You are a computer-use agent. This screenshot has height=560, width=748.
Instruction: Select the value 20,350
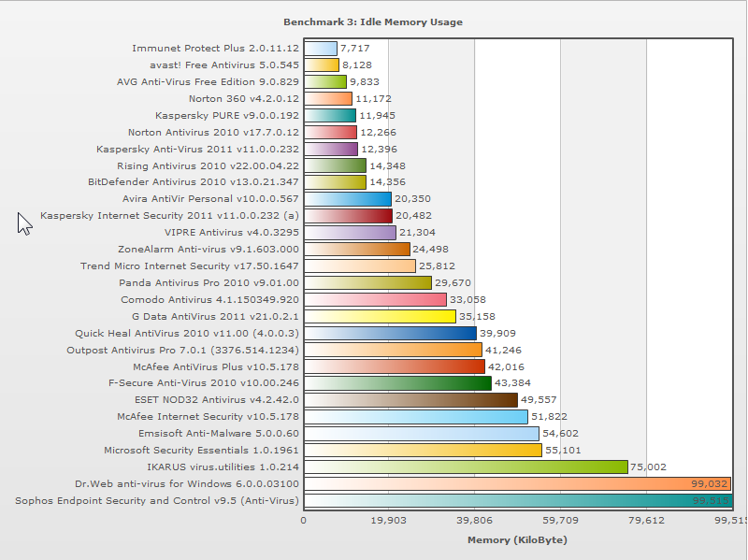412,198
